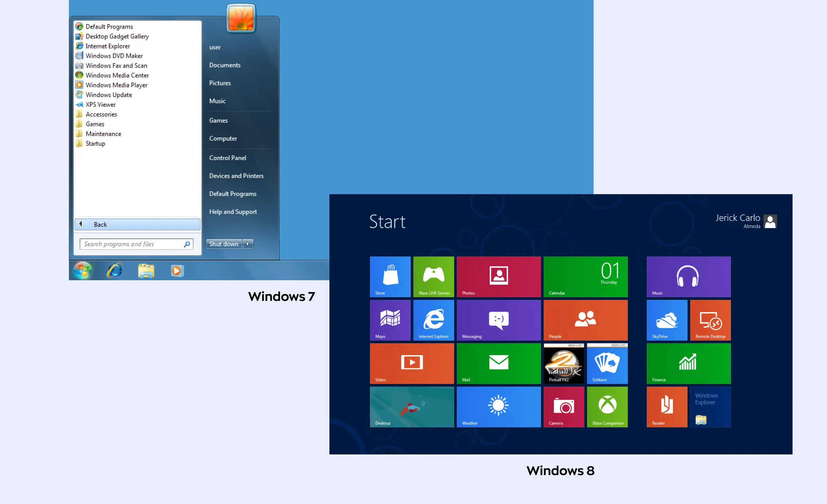
Task: Open the Reader tile
Action: point(667,407)
